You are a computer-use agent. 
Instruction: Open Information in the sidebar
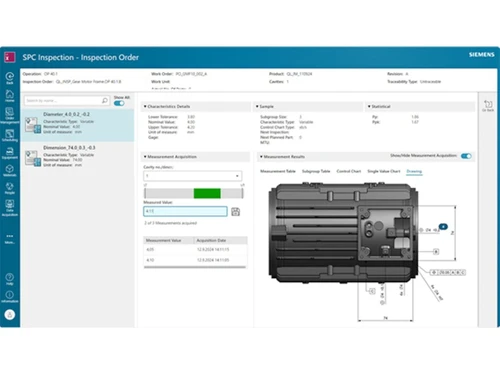10,297
